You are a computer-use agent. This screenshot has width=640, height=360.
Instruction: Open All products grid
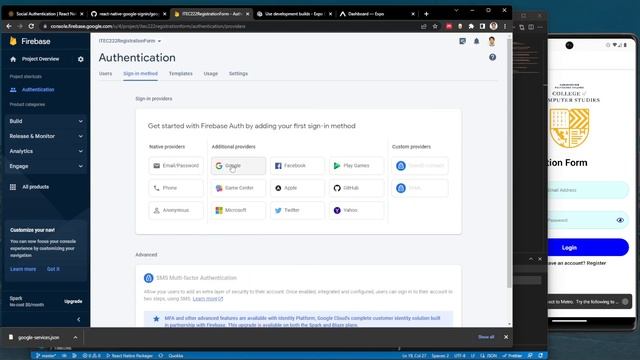pos(29,187)
